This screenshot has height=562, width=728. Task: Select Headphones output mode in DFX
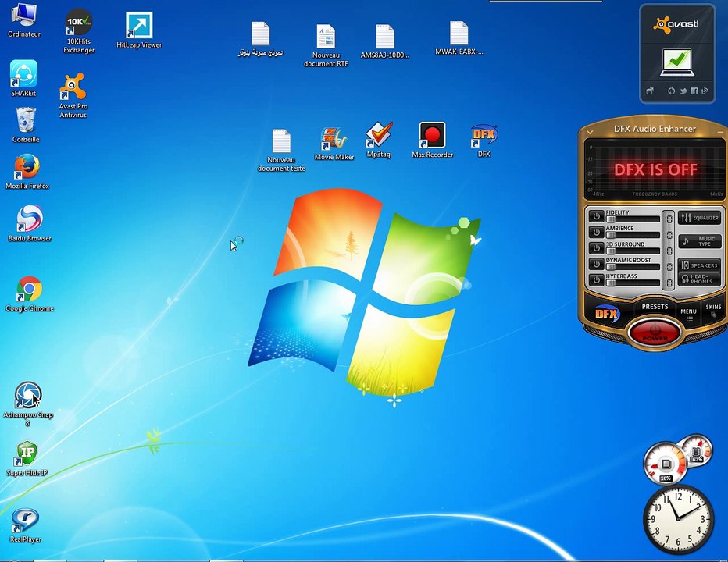pos(699,279)
